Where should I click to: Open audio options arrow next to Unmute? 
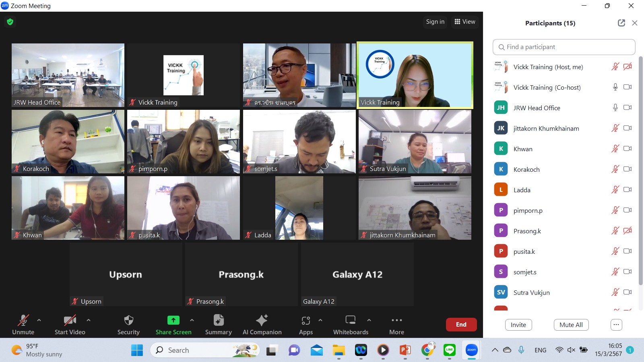(x=39, y=320)
